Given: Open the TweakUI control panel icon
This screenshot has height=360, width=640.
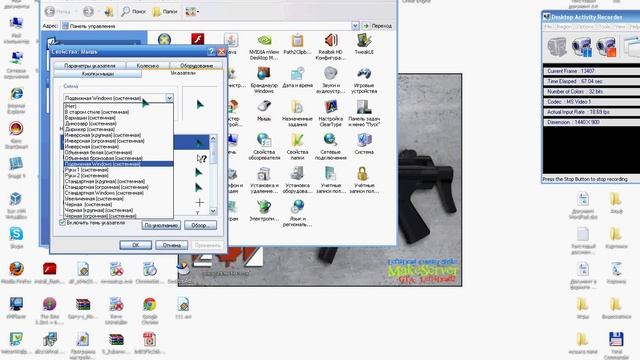Looking at the screenshot, I should (x=364, y=44).
